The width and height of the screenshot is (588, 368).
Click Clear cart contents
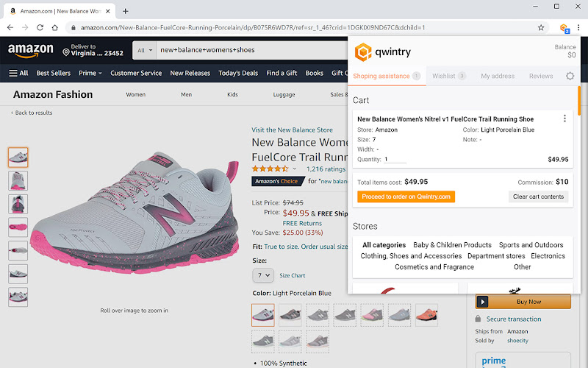[538, 197]
